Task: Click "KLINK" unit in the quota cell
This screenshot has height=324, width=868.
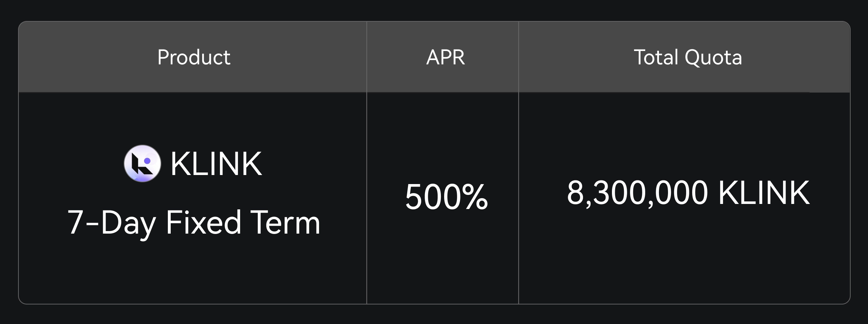Action: coord(764,193)
